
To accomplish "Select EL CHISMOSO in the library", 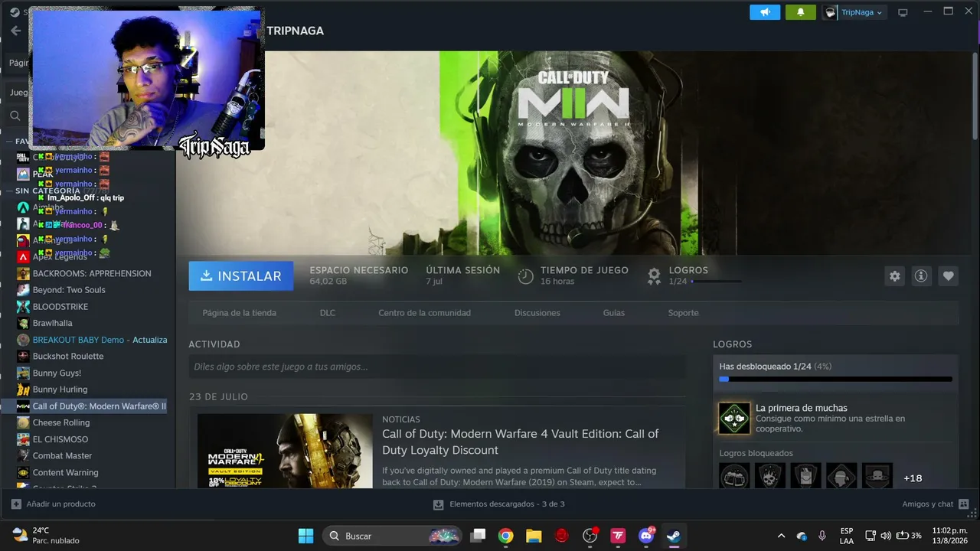I will tap(60, 439).
